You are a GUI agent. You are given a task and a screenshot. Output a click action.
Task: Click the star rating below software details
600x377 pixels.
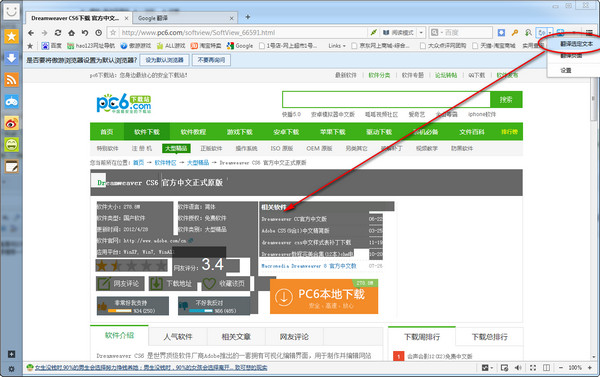(x=131, y=265)
